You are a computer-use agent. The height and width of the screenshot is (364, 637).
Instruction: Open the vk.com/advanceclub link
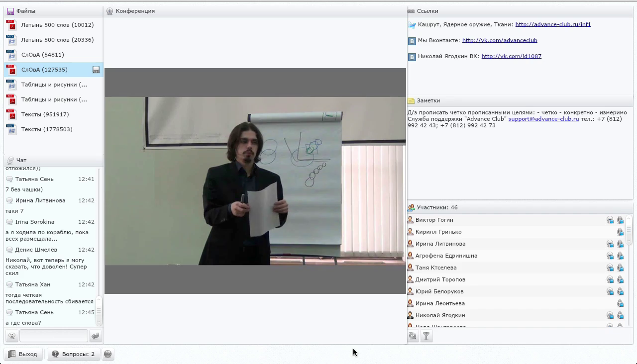point(499,40)
